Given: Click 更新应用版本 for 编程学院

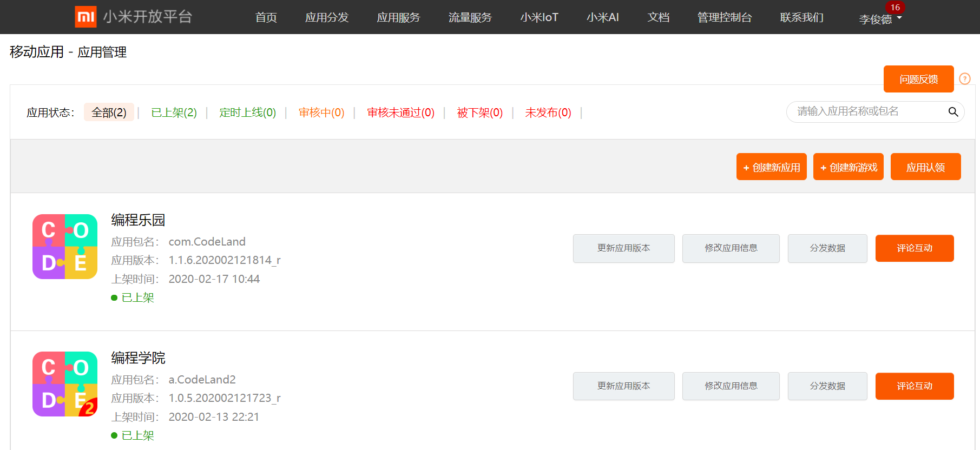Looking at the screenshot, I should [x=624, y=386].
